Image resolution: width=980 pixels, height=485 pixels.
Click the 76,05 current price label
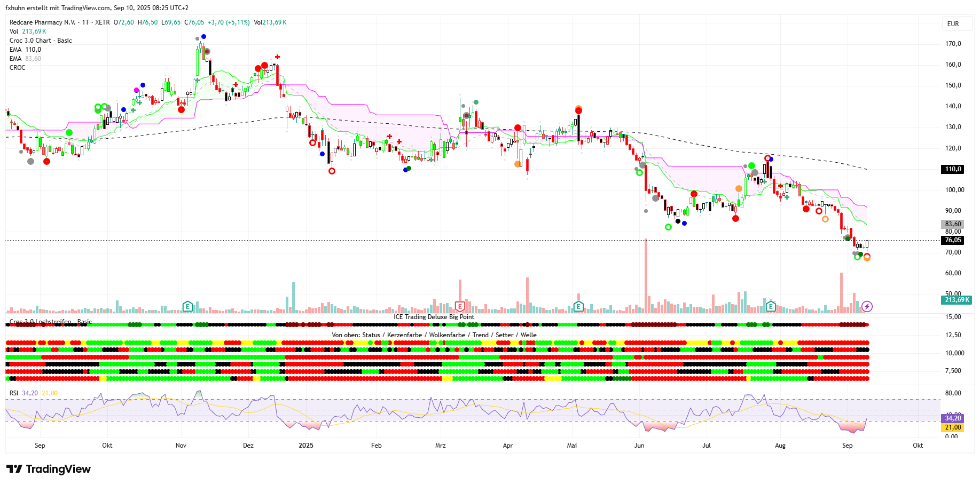(953, 240)
